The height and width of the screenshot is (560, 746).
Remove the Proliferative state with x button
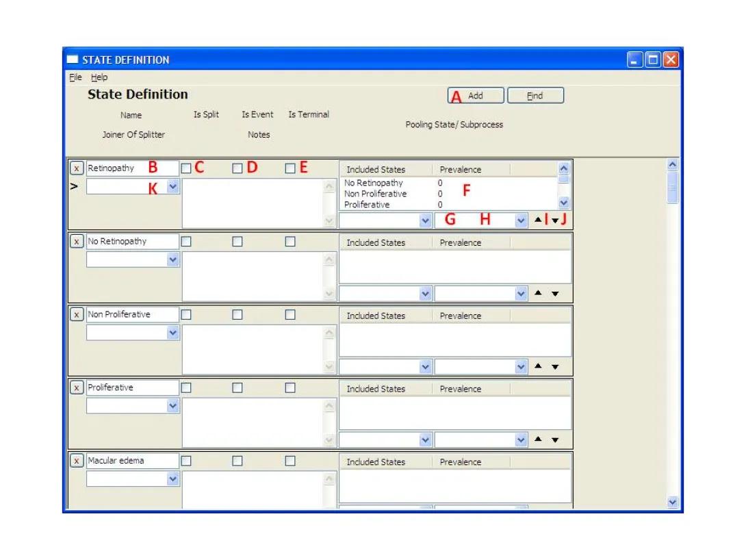point(77,387)
